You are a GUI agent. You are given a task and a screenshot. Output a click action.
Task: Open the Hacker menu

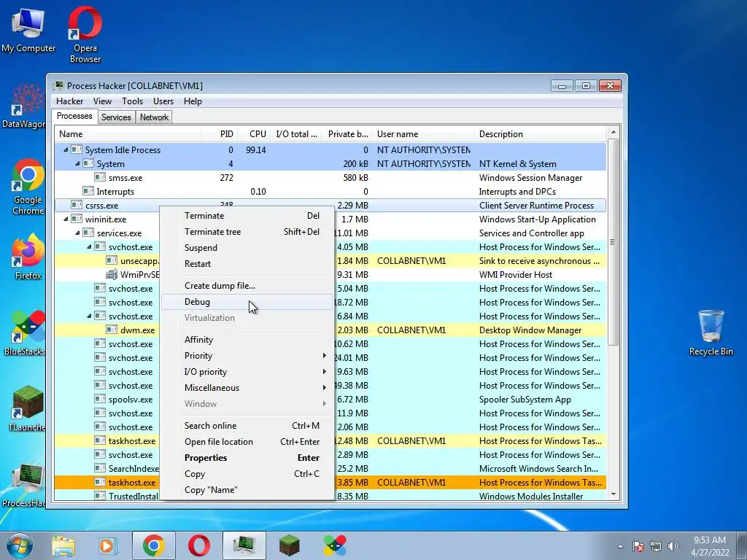click(x=69, y=101)
